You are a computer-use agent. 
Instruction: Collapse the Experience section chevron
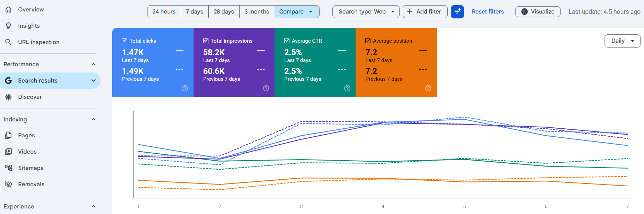pos(93,206)
